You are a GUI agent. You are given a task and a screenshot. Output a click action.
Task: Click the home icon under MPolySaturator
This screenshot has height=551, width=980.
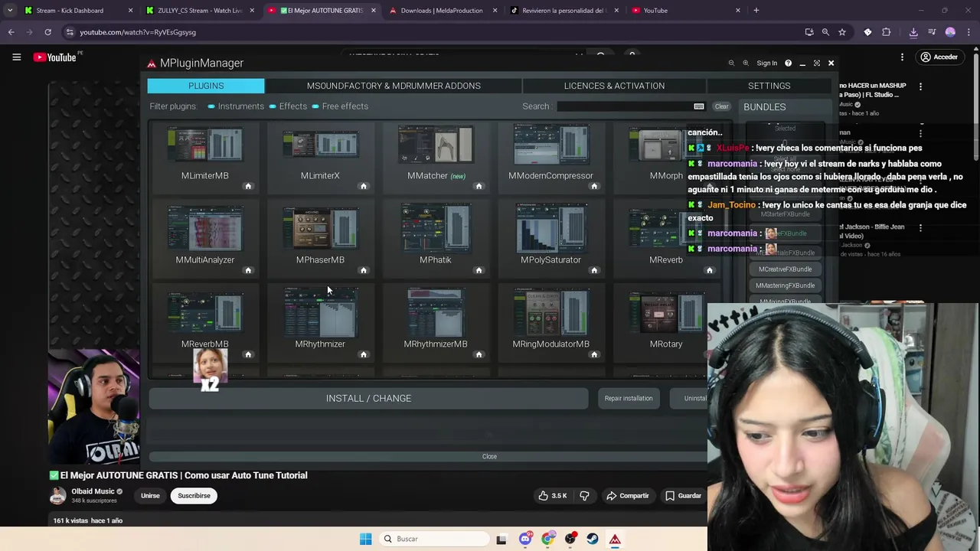594,270
